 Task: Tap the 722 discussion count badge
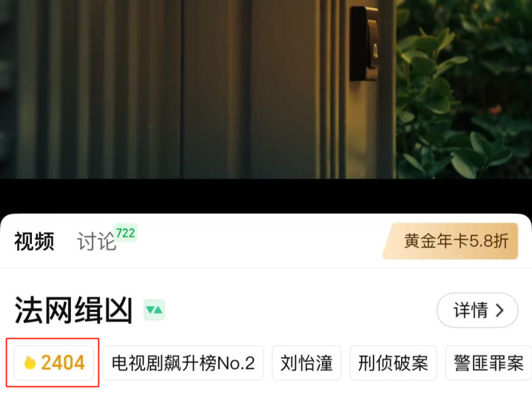(x=126, y=233)
